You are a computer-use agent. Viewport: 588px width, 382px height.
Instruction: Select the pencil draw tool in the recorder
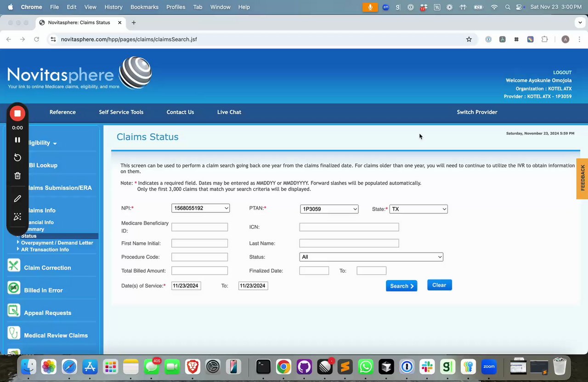pyautogui.click(x=17, y=199)
